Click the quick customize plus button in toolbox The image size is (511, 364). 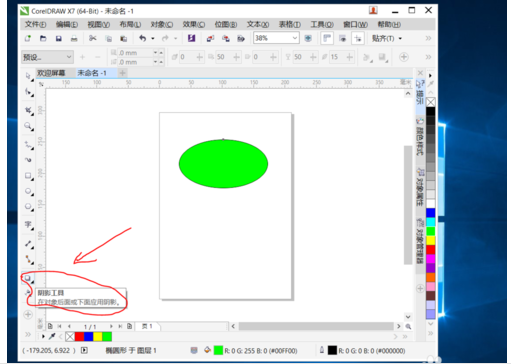tap(28, 314)
